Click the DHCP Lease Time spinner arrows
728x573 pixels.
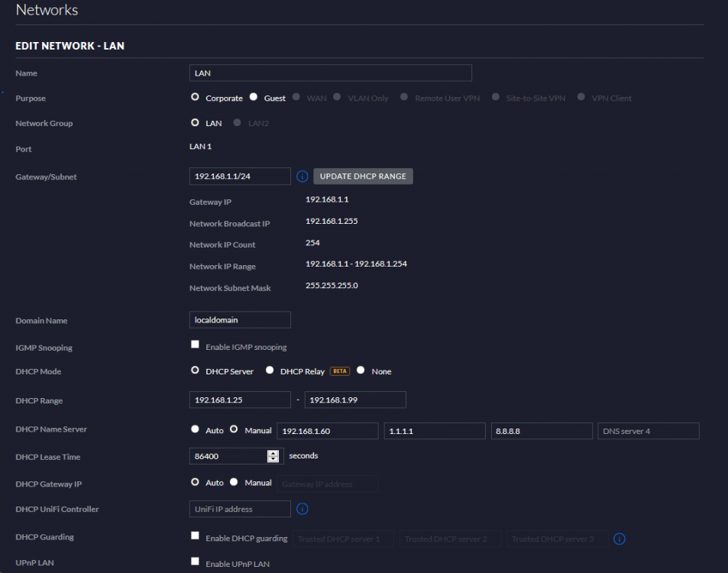click(273, 456)
